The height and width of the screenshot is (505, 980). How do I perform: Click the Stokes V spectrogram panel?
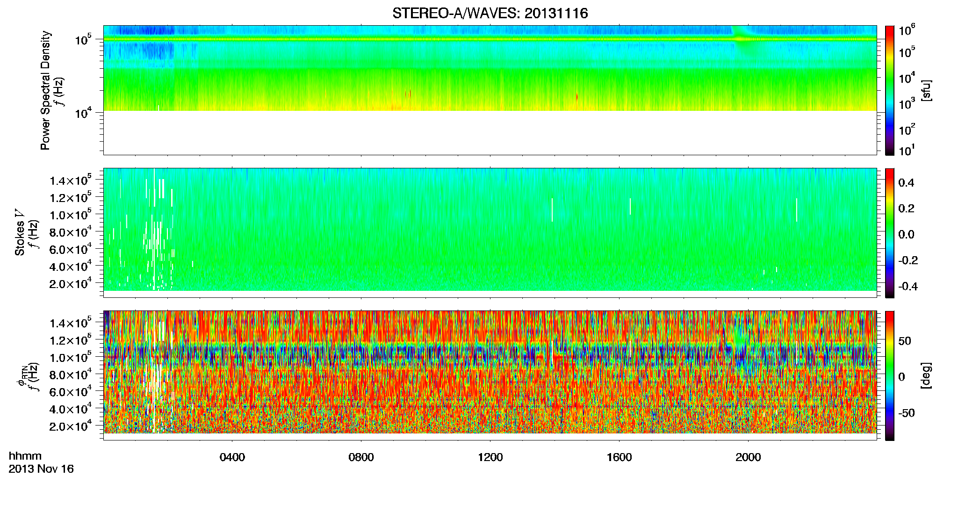(490, 232)
